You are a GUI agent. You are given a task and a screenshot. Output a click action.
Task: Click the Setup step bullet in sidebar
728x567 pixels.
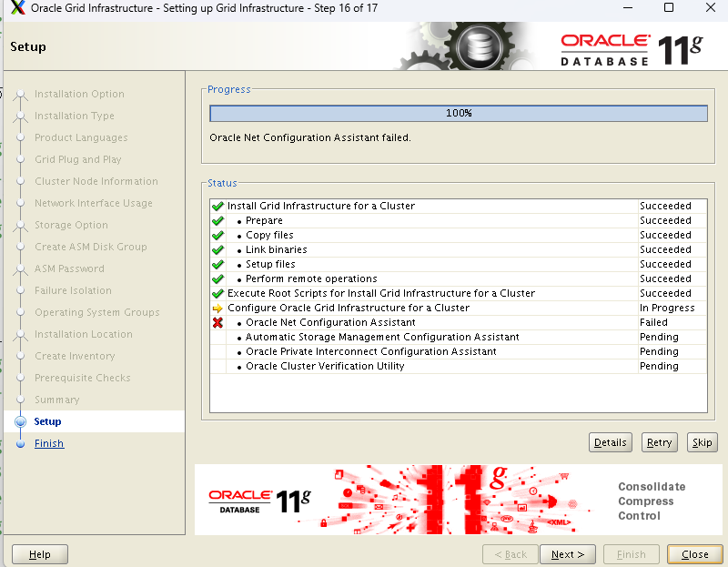point(20,421)
